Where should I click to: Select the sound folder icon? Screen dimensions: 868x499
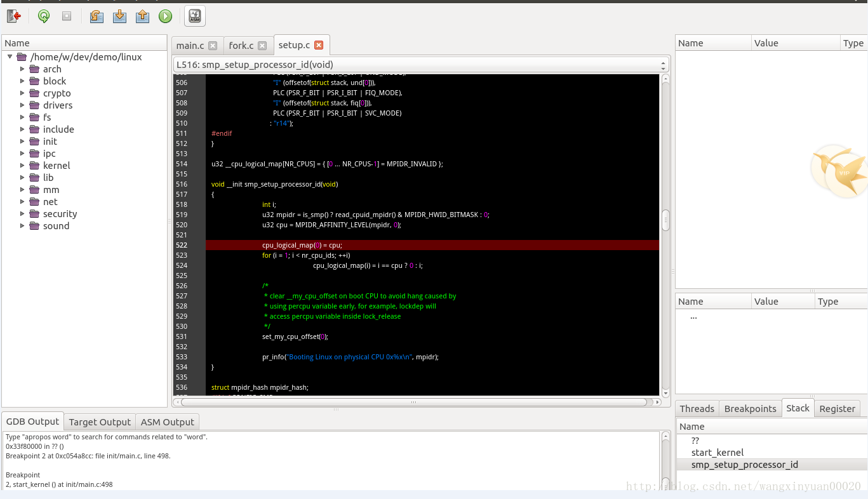[34, 226]
